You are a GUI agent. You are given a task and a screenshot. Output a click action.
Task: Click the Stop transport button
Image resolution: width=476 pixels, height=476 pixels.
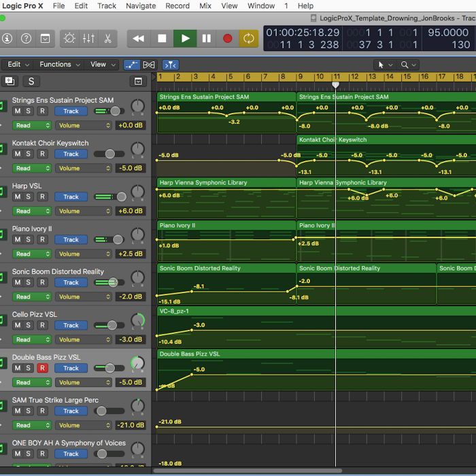tap(162, 39)
